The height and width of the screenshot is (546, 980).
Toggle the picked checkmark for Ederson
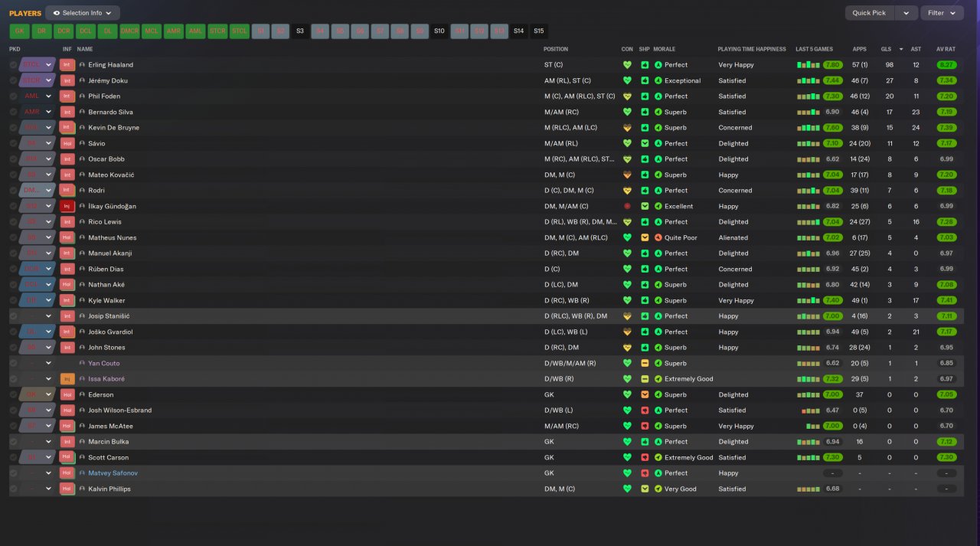click(x=13, y=394)
